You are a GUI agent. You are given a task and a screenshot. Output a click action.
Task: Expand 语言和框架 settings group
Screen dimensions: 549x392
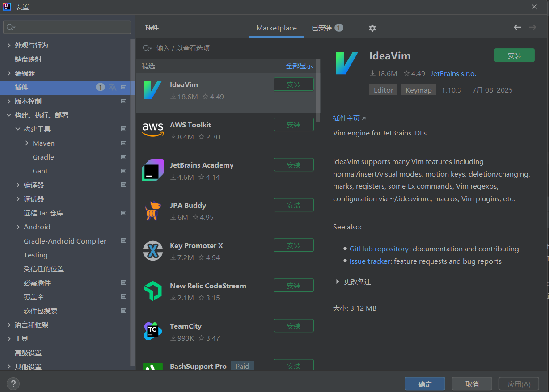coord(9,325)
